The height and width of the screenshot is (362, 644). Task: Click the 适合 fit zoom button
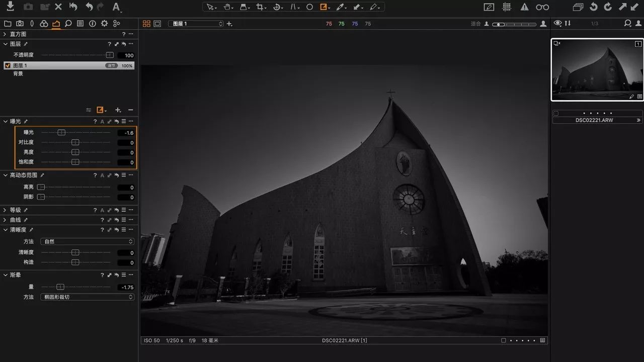click(475, 24)
